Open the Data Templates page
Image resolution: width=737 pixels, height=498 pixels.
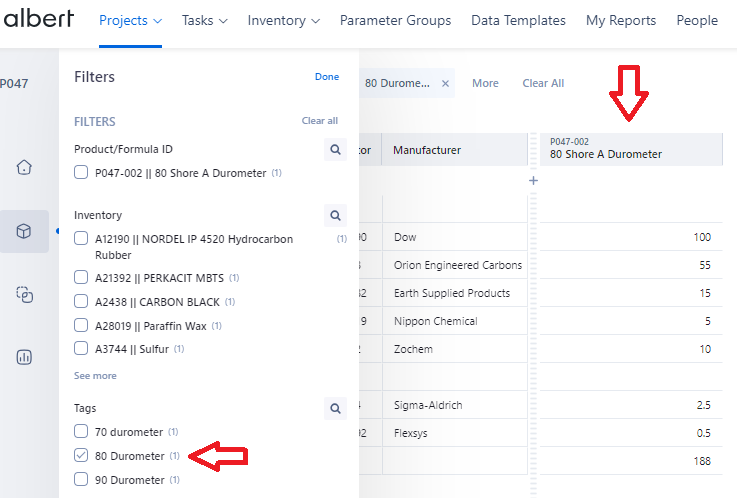[518, 20]
